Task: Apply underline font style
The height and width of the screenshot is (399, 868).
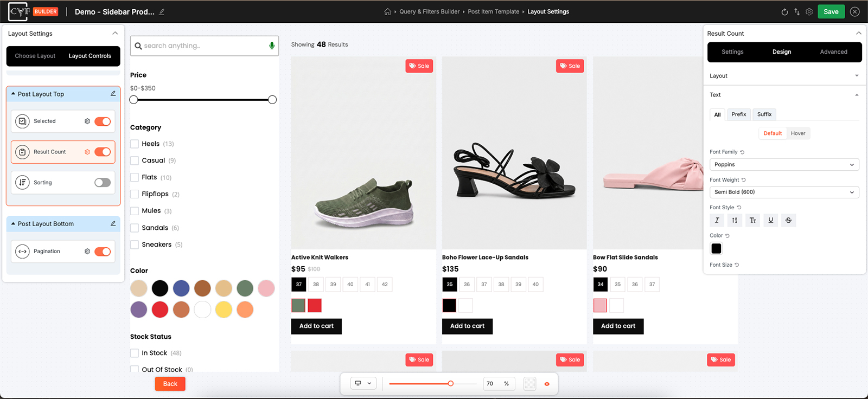Action: 770,220
